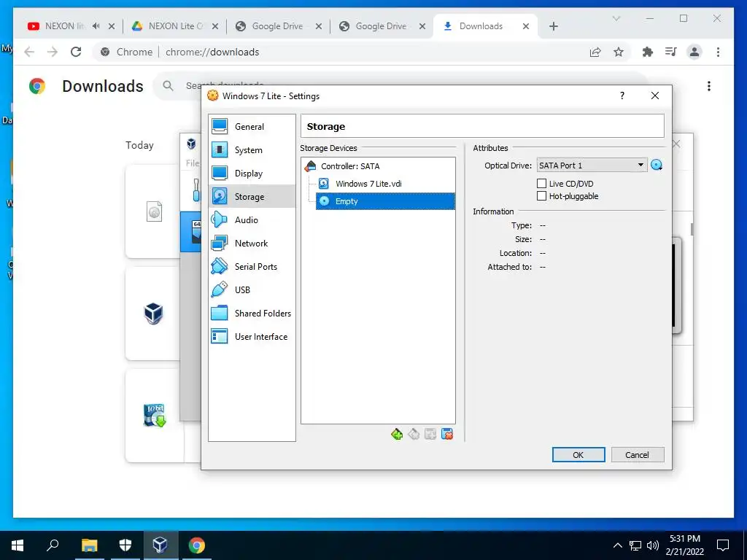Click the add storage controller icon

coord(396,435)
